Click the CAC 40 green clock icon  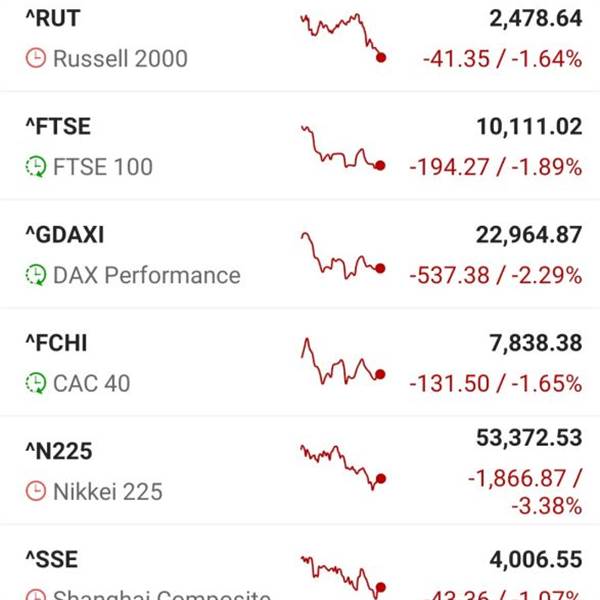(x=35, y=383)
